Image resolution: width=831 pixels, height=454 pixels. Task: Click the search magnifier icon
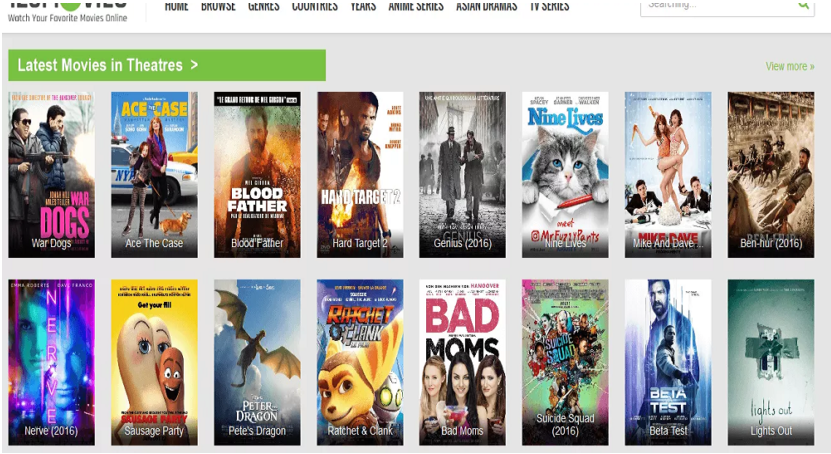[x=804, y=4]
